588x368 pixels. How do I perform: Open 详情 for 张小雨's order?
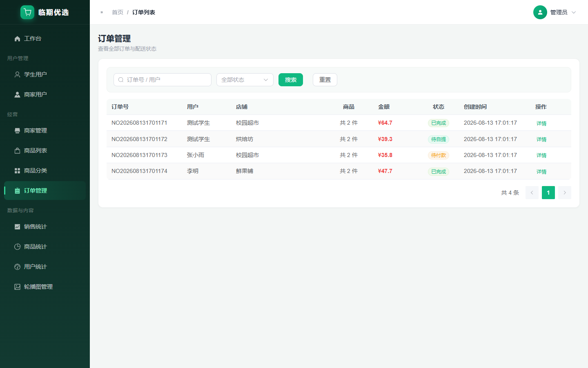[541, 155]
